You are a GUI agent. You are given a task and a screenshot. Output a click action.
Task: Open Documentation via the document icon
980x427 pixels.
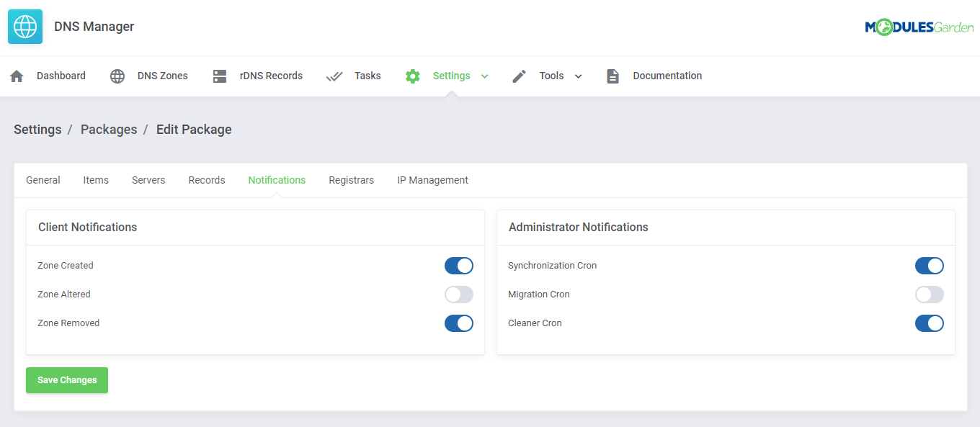click(612, 76)
